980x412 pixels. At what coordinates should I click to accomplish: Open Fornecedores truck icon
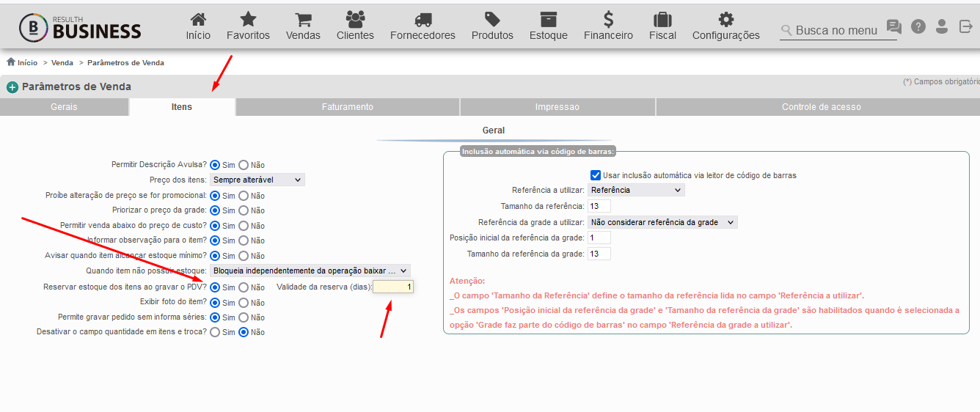click(x=423, y=20)
